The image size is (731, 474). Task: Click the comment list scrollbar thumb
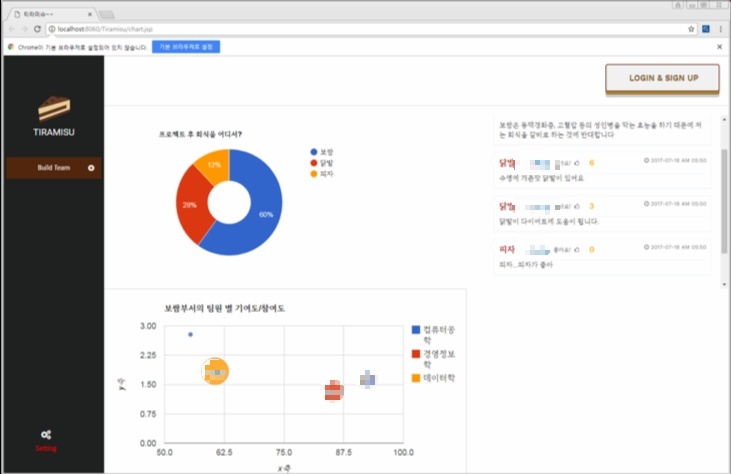point(724,201)
